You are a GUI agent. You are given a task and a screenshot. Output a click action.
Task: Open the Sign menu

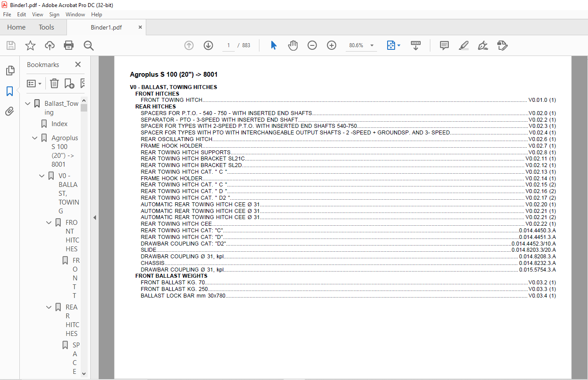click(x=54, y=15)
